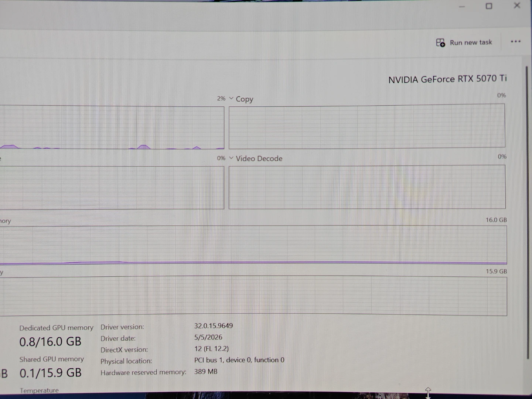Click the Run new task label
Image resolution: width=532 pixels, height=399 pixels.
click(471, 42)
